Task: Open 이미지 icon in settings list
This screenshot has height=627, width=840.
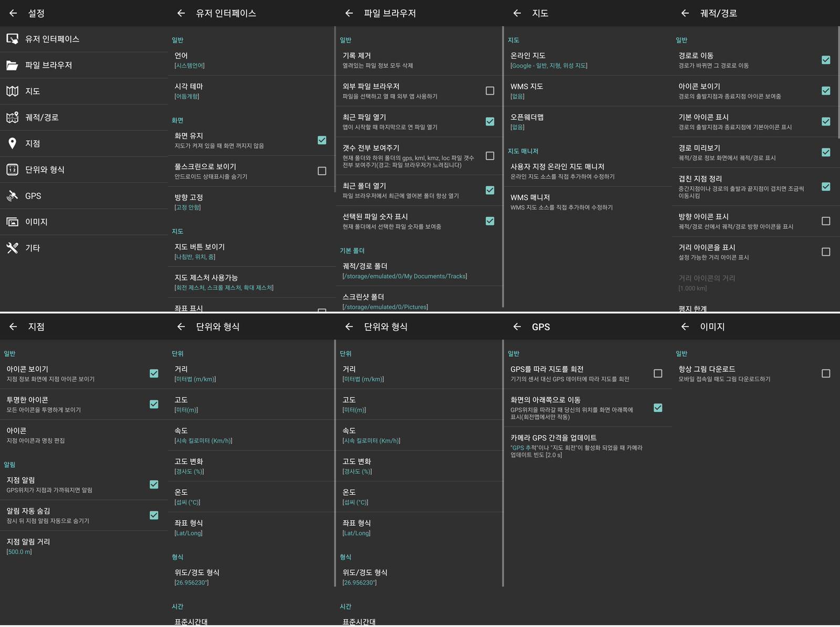Action: pos(13,222)
